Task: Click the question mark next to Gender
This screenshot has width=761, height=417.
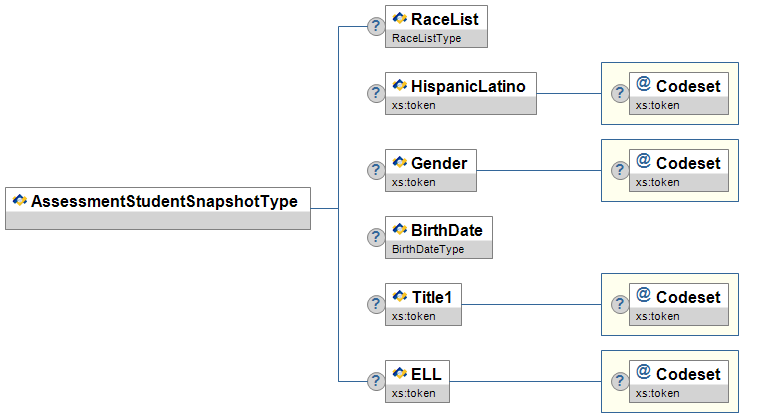Action: point(376,170)
